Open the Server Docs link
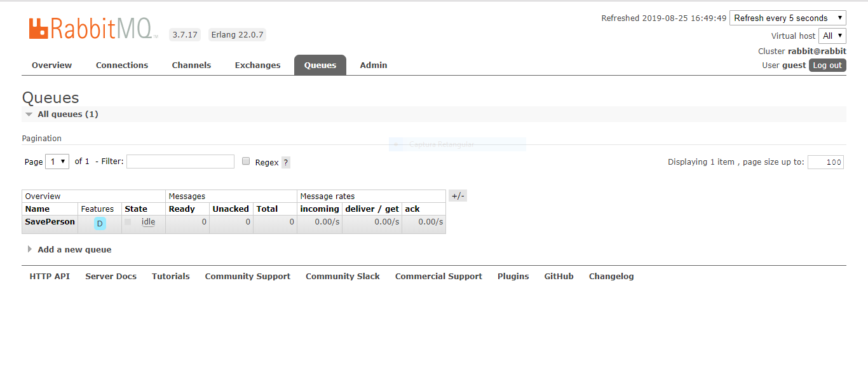868x365 pixels. 111,276
